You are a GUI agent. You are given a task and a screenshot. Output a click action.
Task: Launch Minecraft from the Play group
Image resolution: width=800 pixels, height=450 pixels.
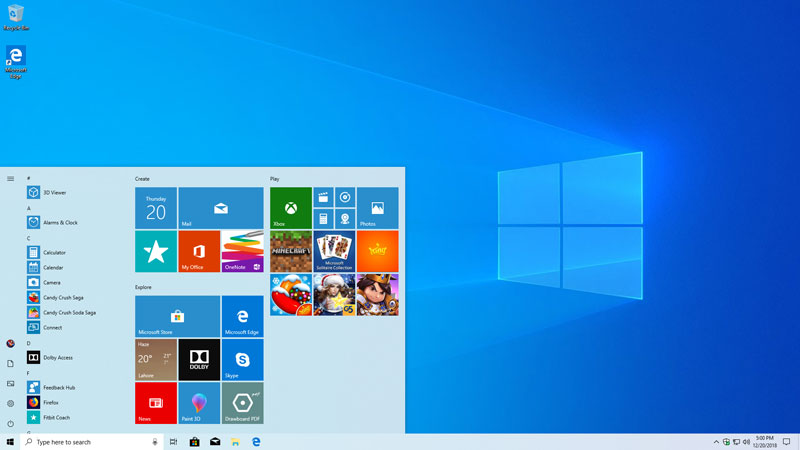(x=290, y=251)
